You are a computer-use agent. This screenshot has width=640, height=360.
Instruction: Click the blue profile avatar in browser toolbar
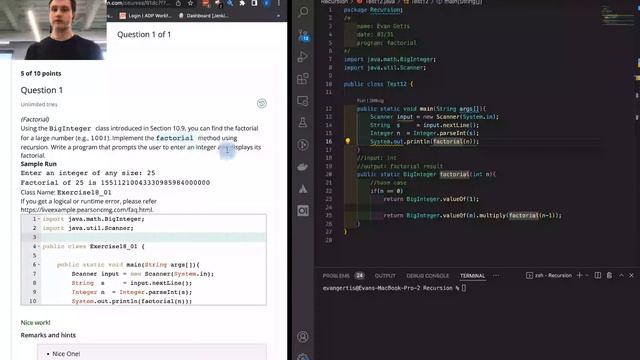267,4
